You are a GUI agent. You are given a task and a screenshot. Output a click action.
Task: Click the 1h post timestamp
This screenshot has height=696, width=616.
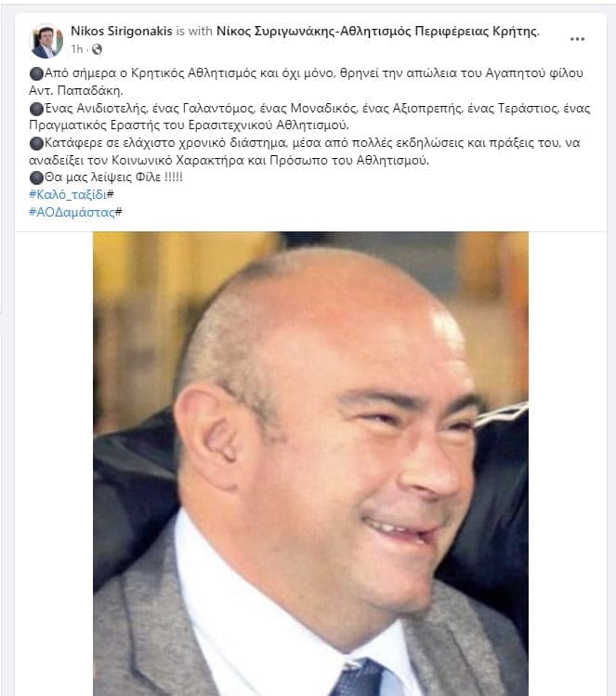point(77,49)
